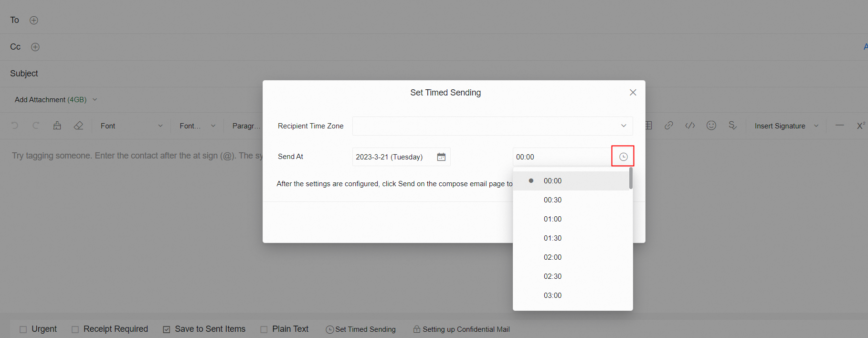This screenshot has width=868, height=338.
Task: Click the Subject input field
Action: pyautogui.click(x=434, y=74)
